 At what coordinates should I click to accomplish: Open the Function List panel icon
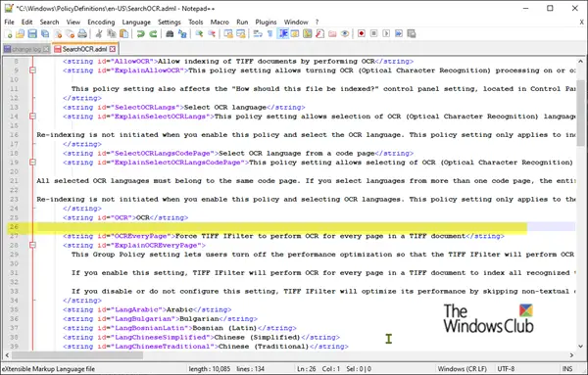pos(319,33)
